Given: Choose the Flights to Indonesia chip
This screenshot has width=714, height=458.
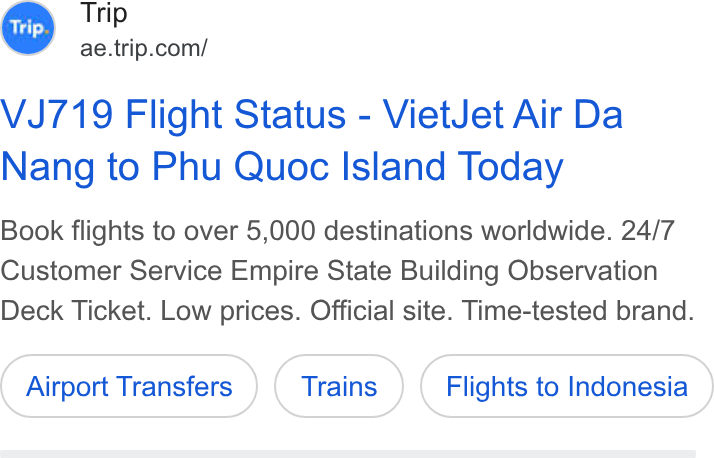Looking at the screenshot, I should click(566, 386).
